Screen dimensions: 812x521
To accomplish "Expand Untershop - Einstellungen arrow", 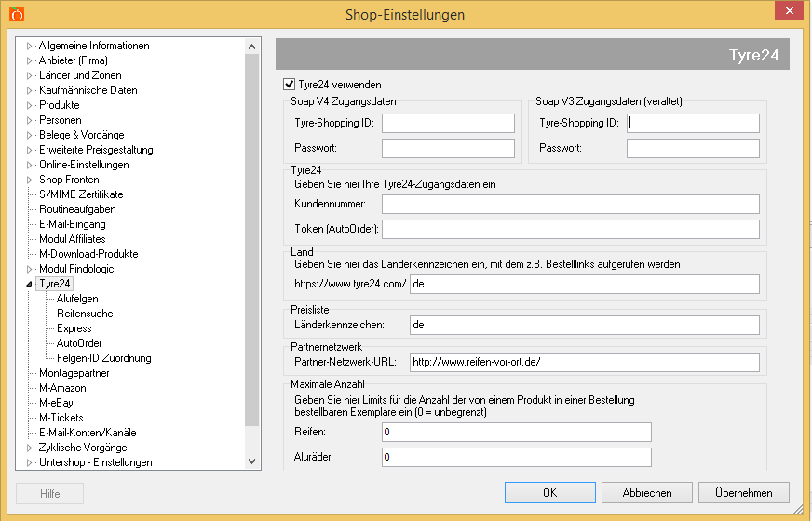I will tap(30, 462).
